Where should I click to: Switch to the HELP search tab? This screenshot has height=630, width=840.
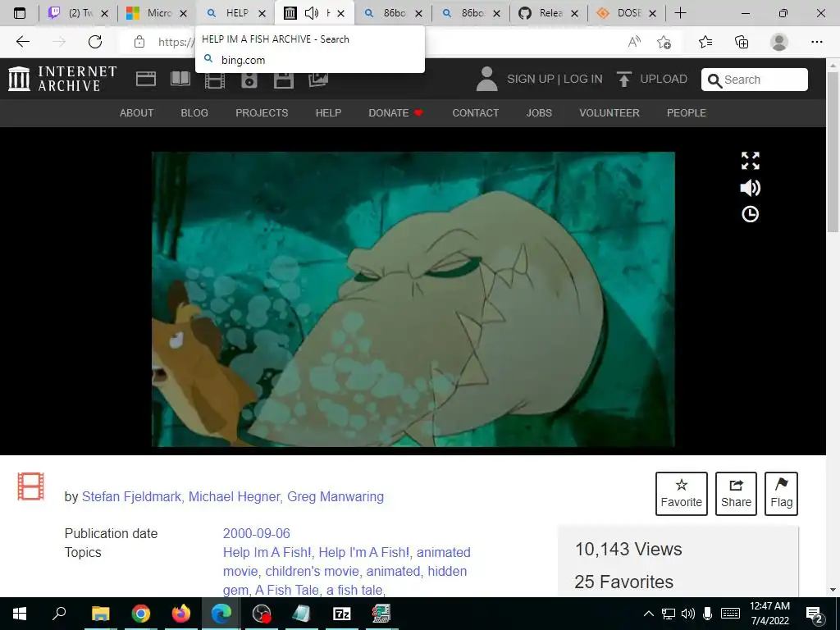tap(235, 13)
